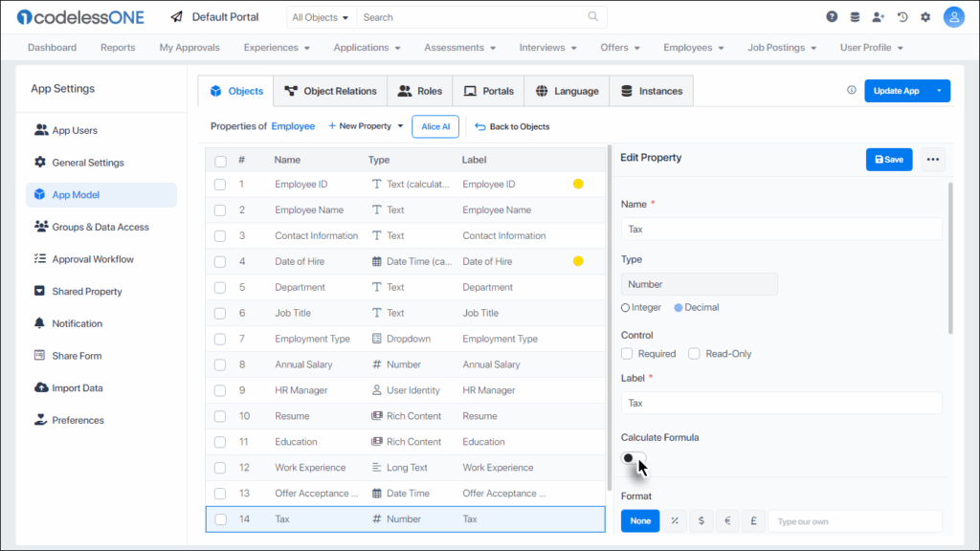Open the Approval Workflow settings menu
The width and height of the screenshot is (980, 551).
[93, 259]
